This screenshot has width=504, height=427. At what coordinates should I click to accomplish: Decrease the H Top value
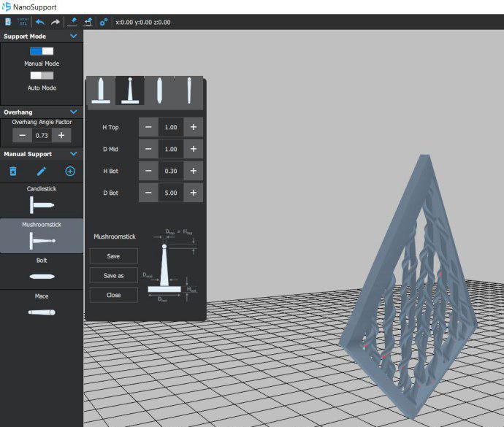point(148,127)
